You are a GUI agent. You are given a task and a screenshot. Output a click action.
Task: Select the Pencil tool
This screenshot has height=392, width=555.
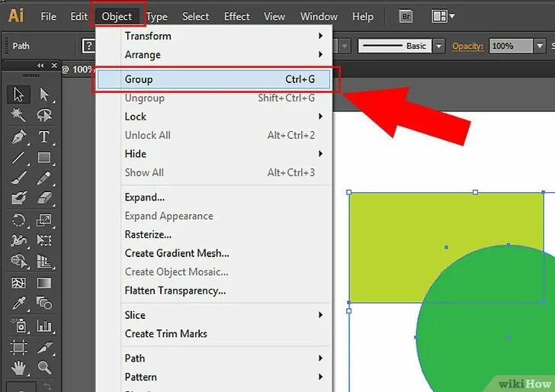click(44, 178)
